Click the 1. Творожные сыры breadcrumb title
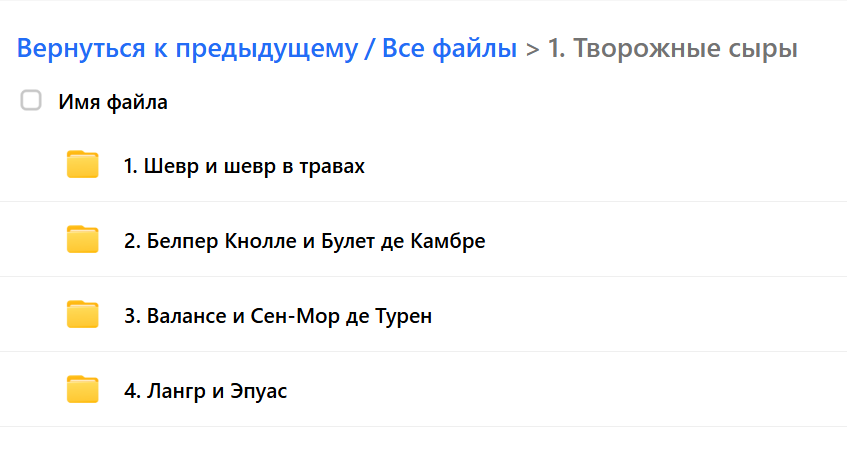Image resolution: width=847 pixels, height=450 pixels. 672,48
